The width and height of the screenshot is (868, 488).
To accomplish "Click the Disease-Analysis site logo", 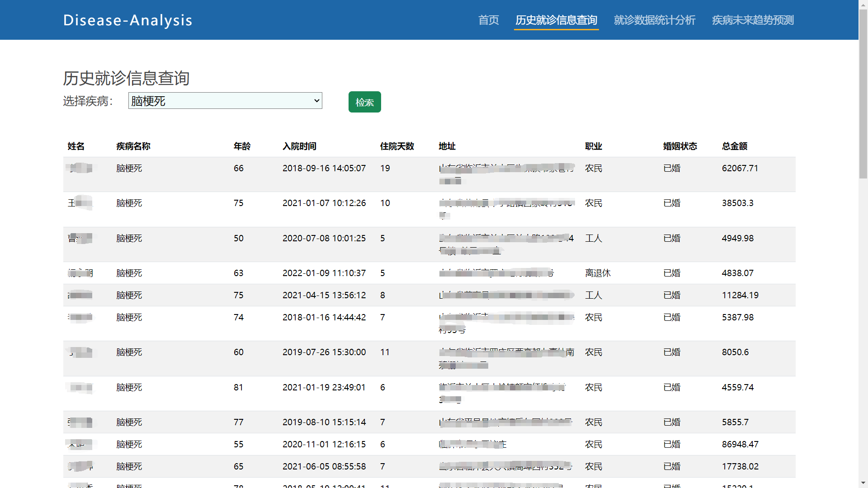I will pyautogui.click(x=127, y=20).
